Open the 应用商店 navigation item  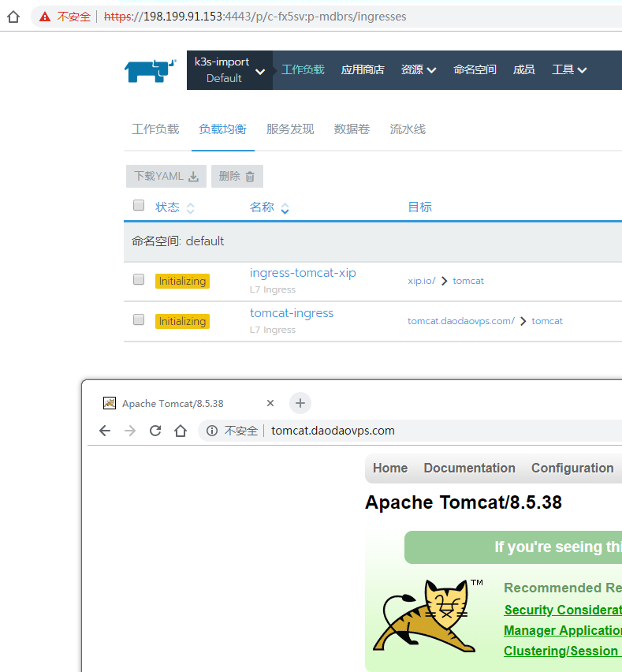click(x=363, y=69)
